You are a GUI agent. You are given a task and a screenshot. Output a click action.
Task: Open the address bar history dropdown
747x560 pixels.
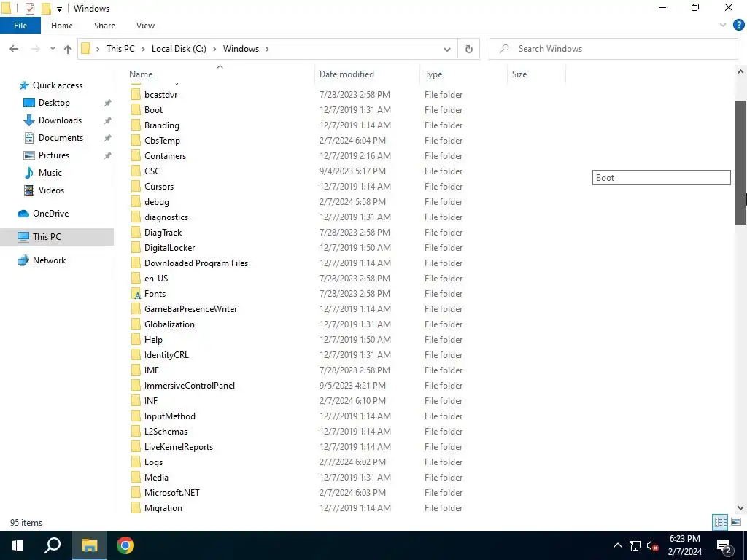[447, 49]
